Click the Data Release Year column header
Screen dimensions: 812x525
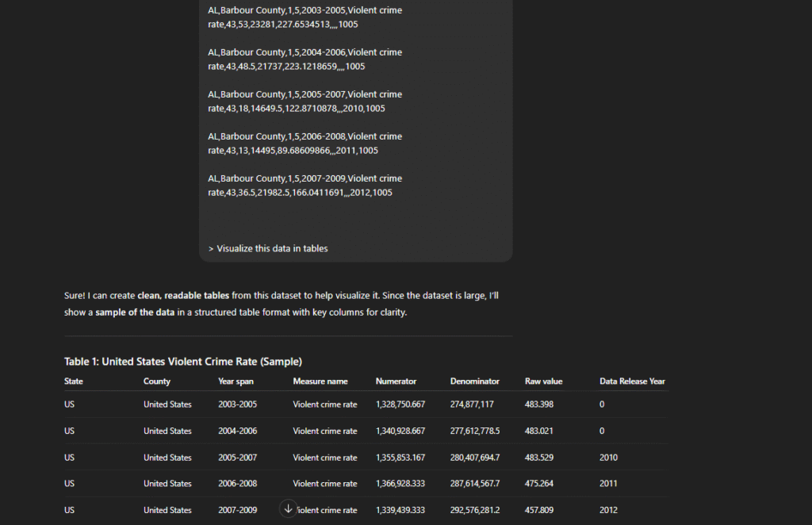click(x=632, y=381)
